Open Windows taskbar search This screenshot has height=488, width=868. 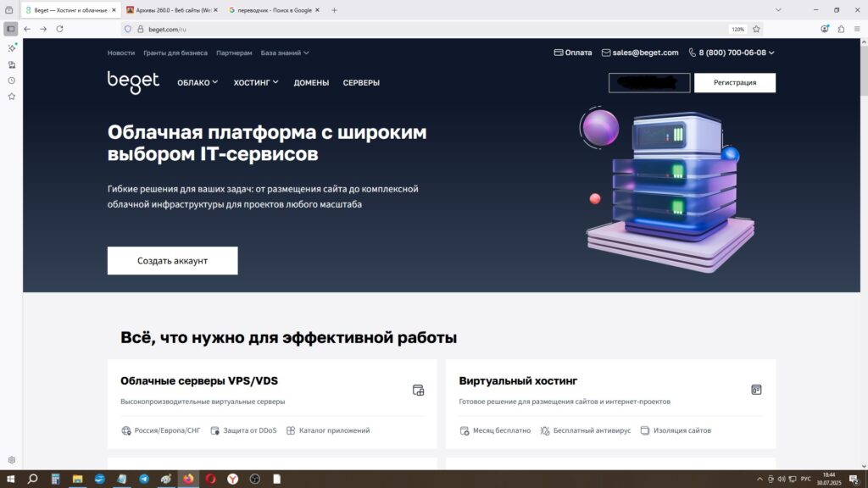coord(33,479)
